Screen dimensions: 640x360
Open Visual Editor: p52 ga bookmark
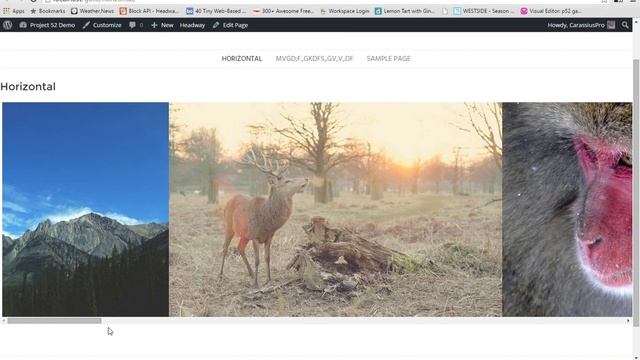point(551,11)
